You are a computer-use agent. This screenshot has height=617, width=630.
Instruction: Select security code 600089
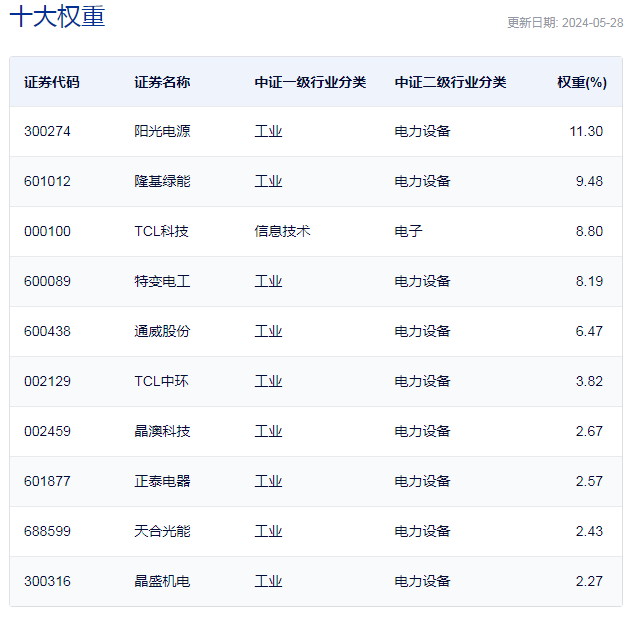coord(47,281)
